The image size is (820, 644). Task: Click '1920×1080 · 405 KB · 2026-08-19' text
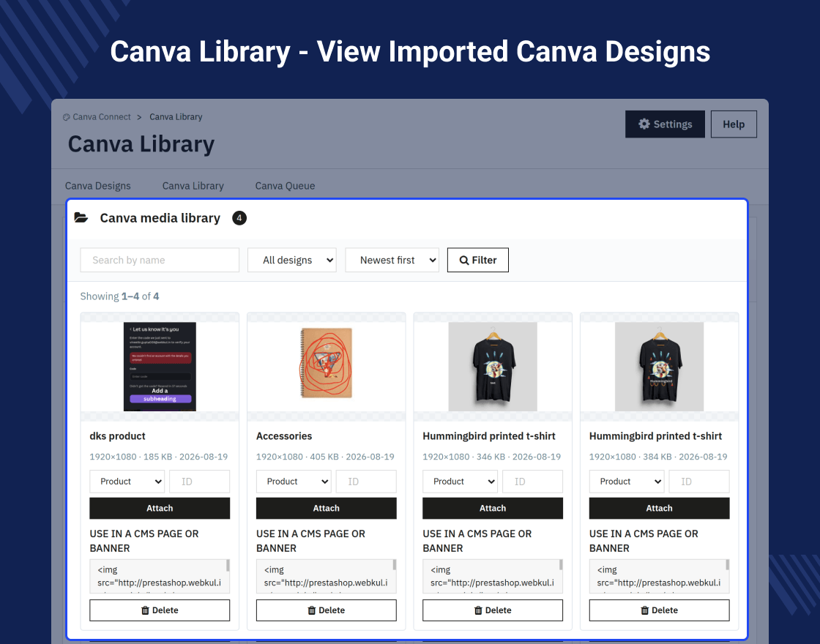tap(325, 457)
